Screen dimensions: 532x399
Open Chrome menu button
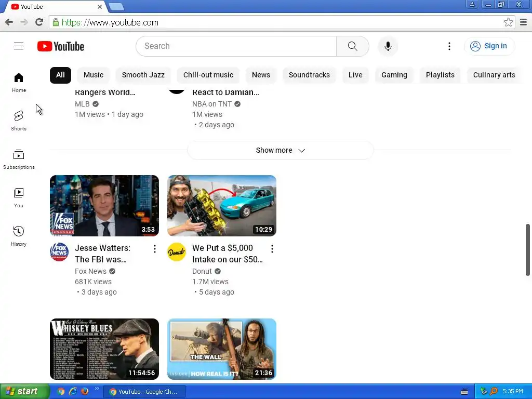point(524,22)
